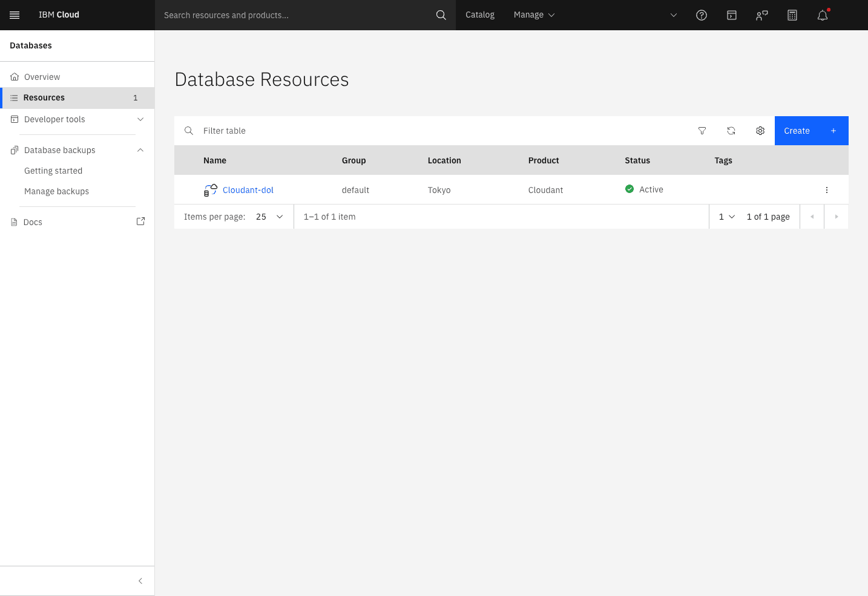Refresh the database resources table
Screen dimensions: 868x596
click(731, 131)
